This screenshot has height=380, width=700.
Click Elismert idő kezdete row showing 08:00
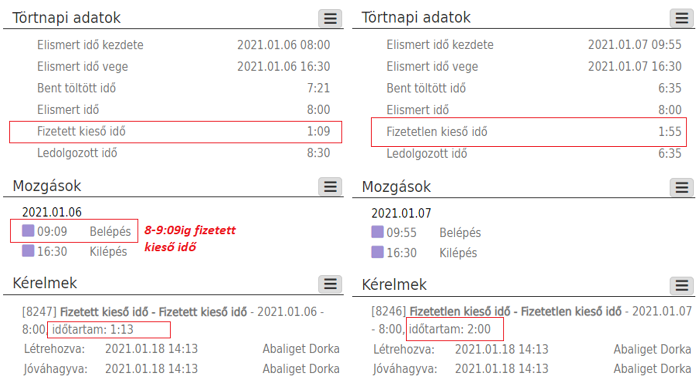pos(183,45)
